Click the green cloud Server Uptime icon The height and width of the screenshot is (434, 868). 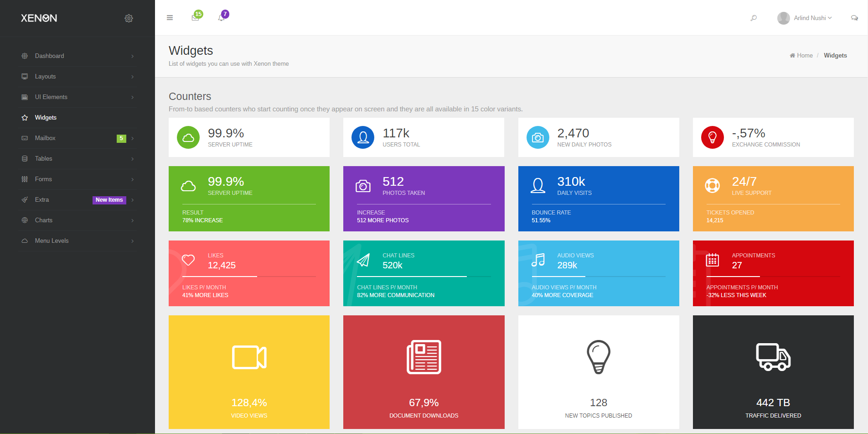188,137
